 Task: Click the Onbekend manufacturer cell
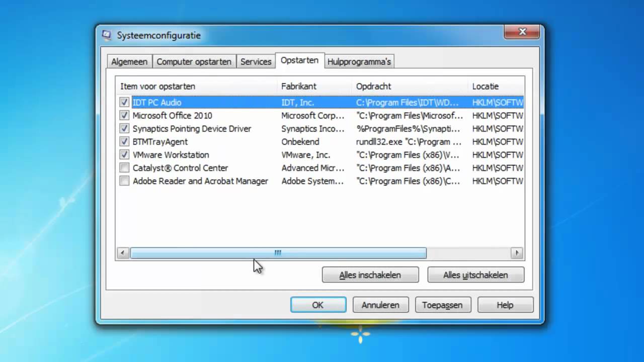tap(300, 142)
